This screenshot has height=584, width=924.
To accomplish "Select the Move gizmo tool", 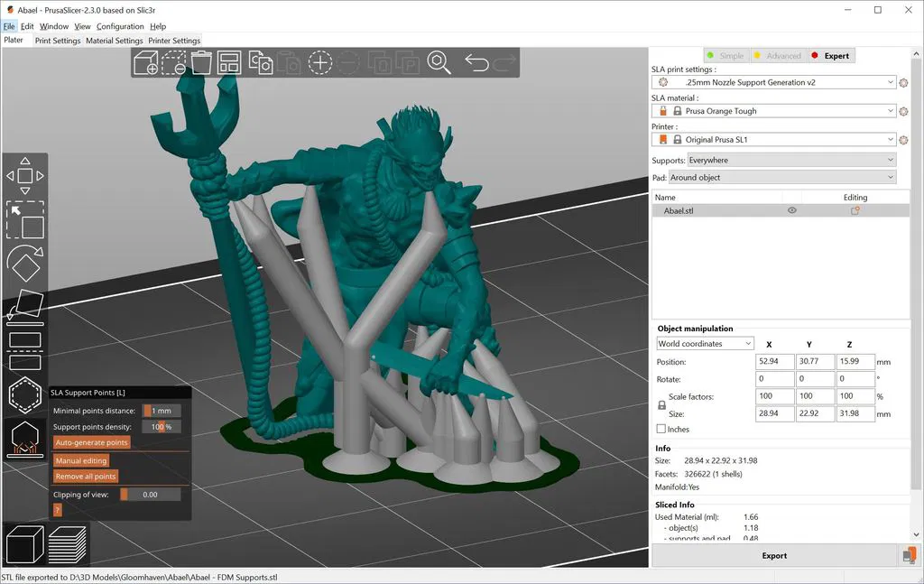I will 25,175.
